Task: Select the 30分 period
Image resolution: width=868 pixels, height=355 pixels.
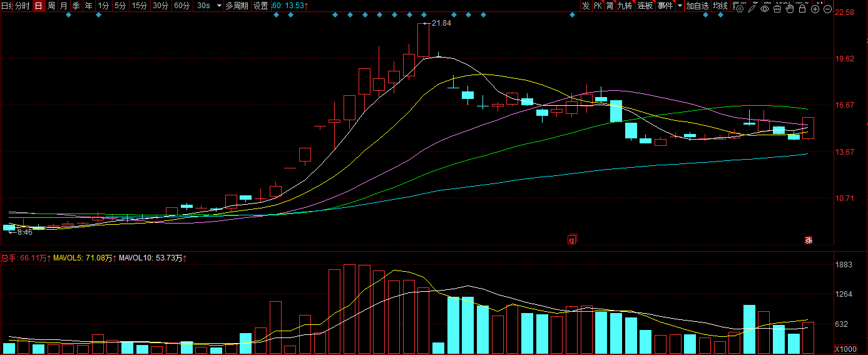Action: coord(161,6)
